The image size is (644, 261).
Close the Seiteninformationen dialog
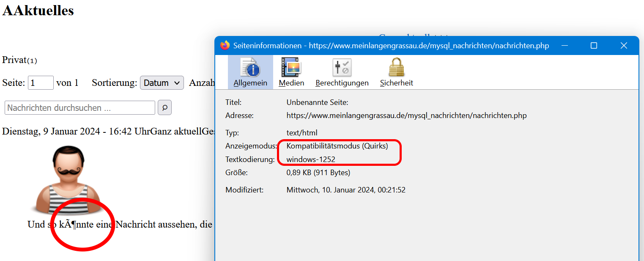pos(624,46)
